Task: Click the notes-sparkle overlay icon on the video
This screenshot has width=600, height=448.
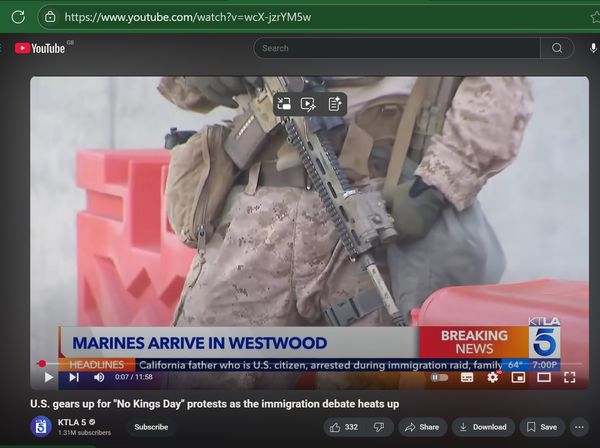Action: [335, 104]
